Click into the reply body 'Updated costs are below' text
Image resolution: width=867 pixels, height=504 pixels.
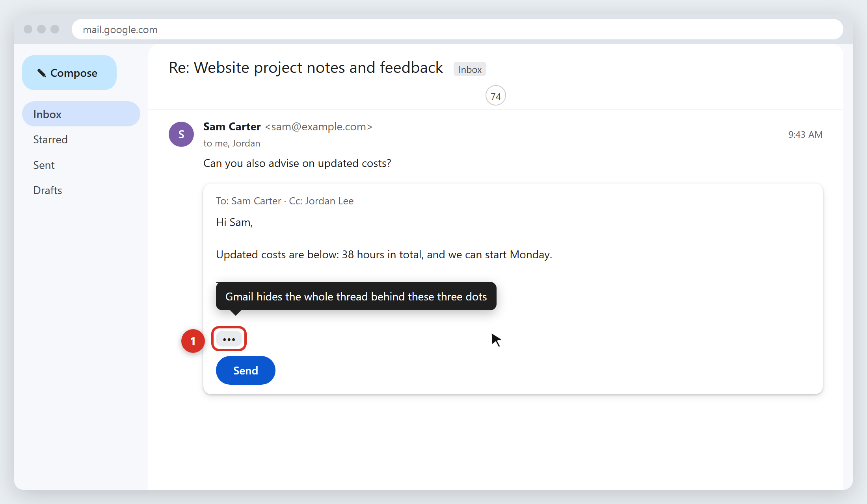[x=384, y=255]
